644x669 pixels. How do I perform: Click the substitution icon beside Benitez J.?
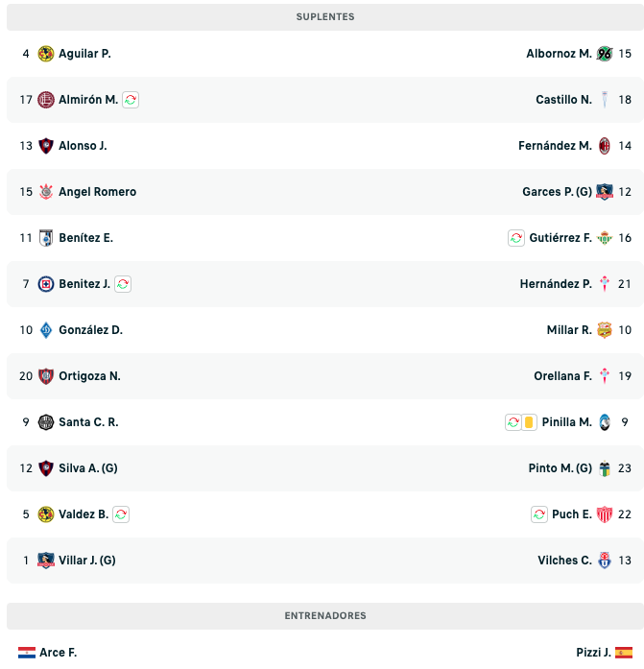(123, 284)
